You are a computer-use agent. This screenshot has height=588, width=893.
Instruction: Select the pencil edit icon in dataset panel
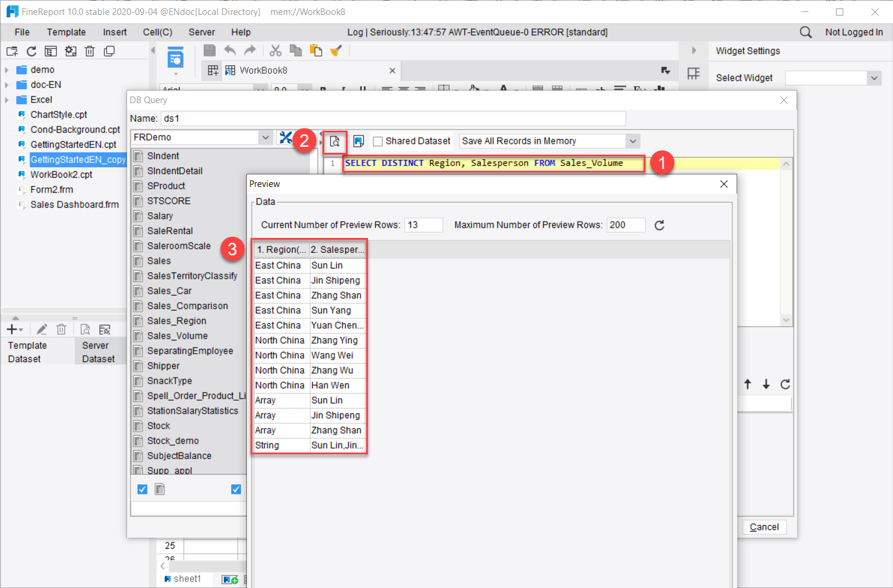(x=41, y=329)
